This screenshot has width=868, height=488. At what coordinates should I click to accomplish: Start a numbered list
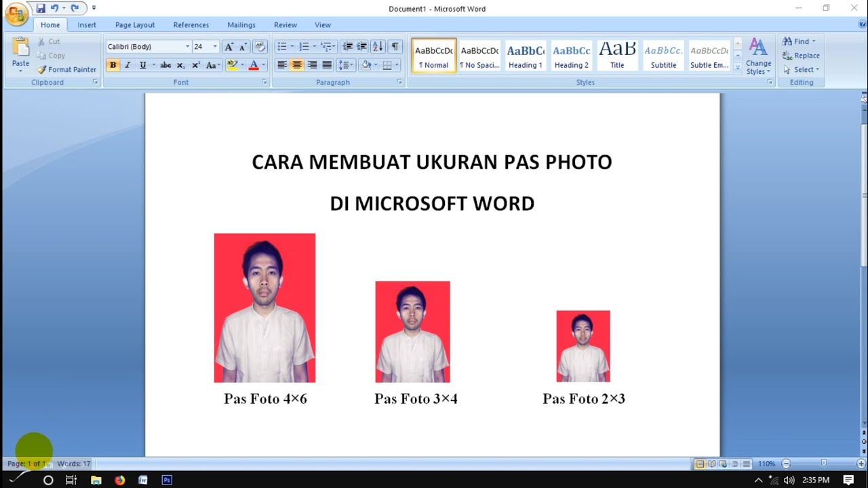click(304, 47)
